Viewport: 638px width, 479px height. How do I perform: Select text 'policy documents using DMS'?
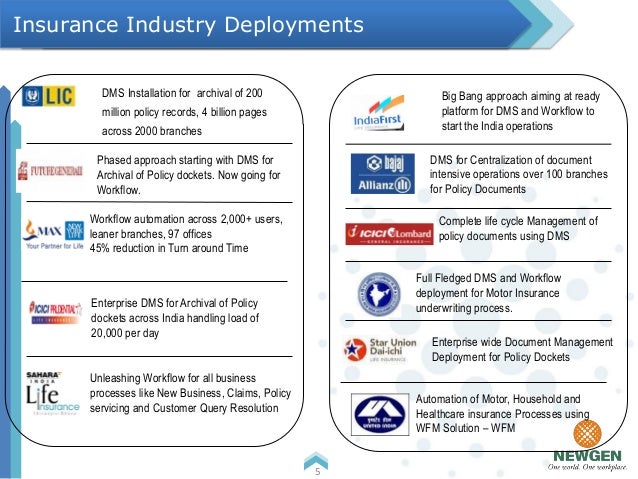pyautogui.click(x=504, y=236)
